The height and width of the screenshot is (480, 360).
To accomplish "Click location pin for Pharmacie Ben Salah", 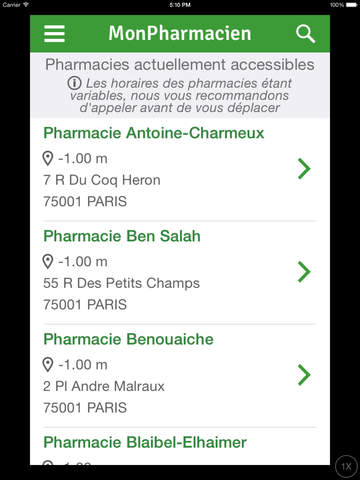I will click(48, 262).
